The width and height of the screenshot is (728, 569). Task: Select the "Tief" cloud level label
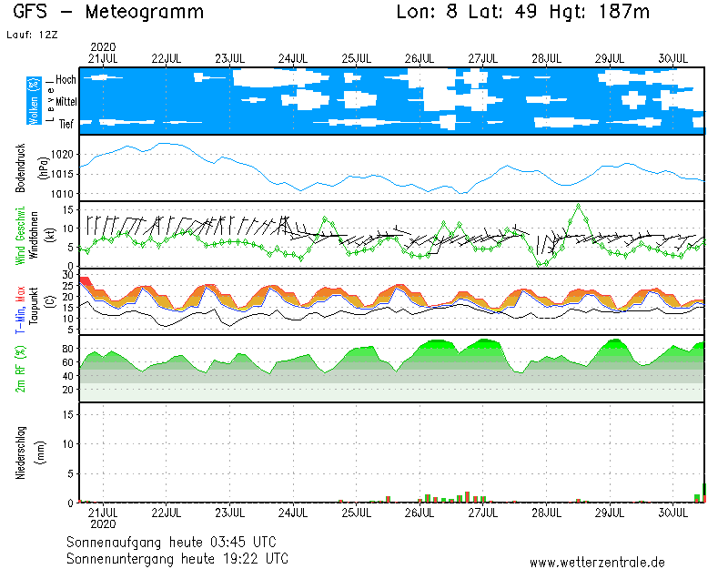pos(66,124)
